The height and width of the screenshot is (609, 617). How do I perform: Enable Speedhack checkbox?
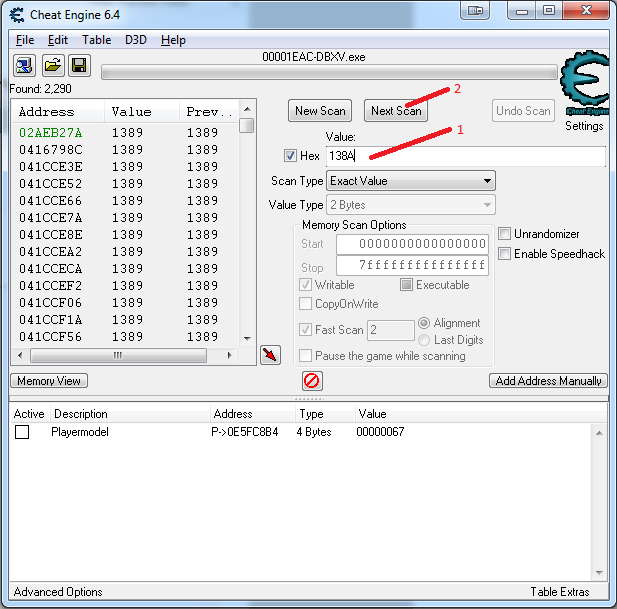pyautogui.click(x=504, y=253)
